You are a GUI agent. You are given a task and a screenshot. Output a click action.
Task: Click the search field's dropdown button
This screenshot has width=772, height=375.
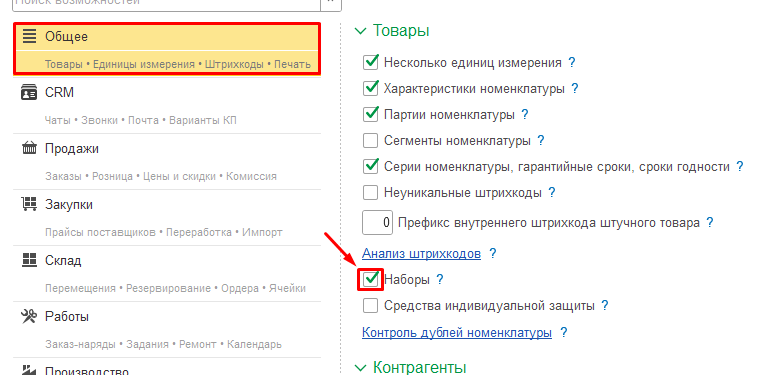[x=331, y=3]
